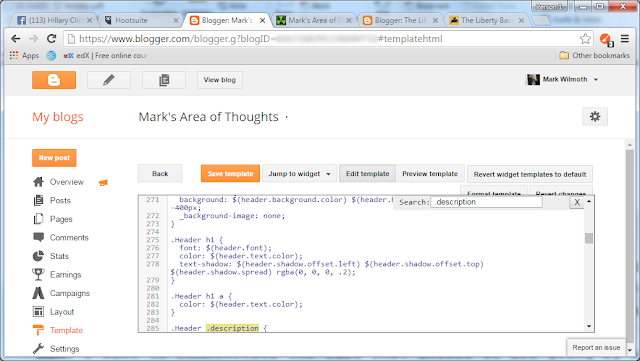Open the Settings sidebar link

pos(64,349)
